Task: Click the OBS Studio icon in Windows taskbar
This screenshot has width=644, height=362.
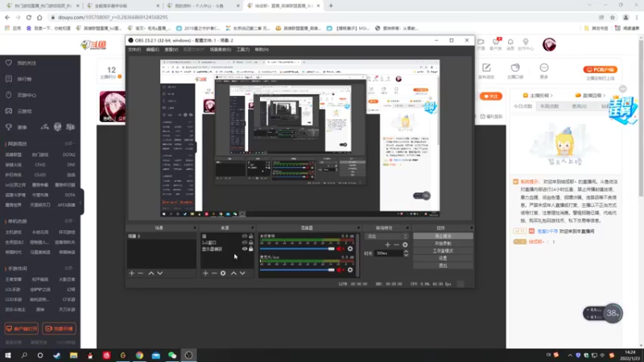Action: (x=188, y=356)
